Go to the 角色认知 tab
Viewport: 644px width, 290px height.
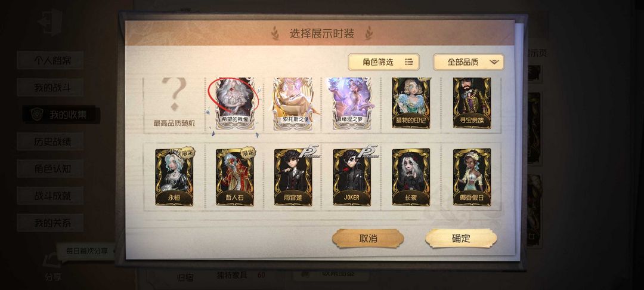[x=51, y=168]
